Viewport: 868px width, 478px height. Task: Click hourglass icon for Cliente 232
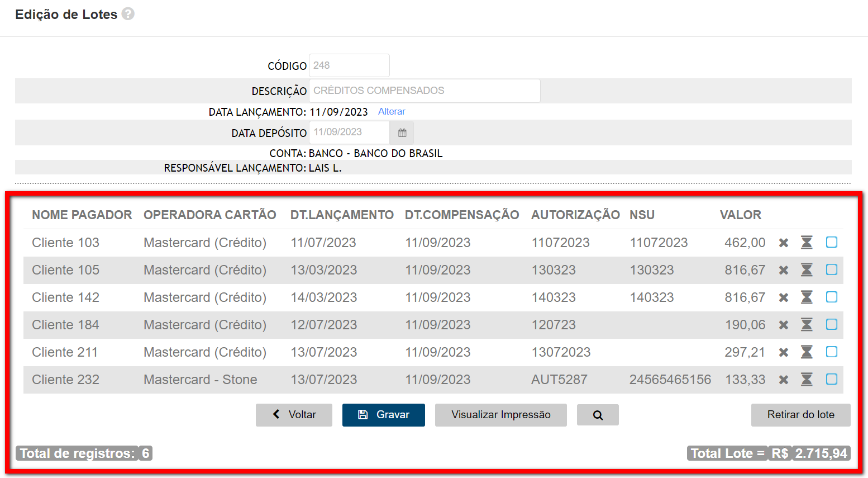tap(807, 380)
